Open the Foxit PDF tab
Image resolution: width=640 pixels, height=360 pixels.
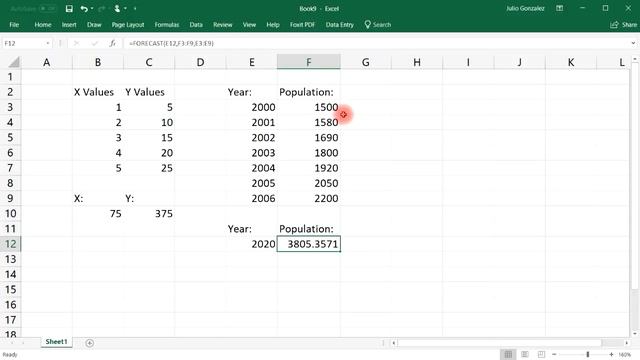[302, 25]
